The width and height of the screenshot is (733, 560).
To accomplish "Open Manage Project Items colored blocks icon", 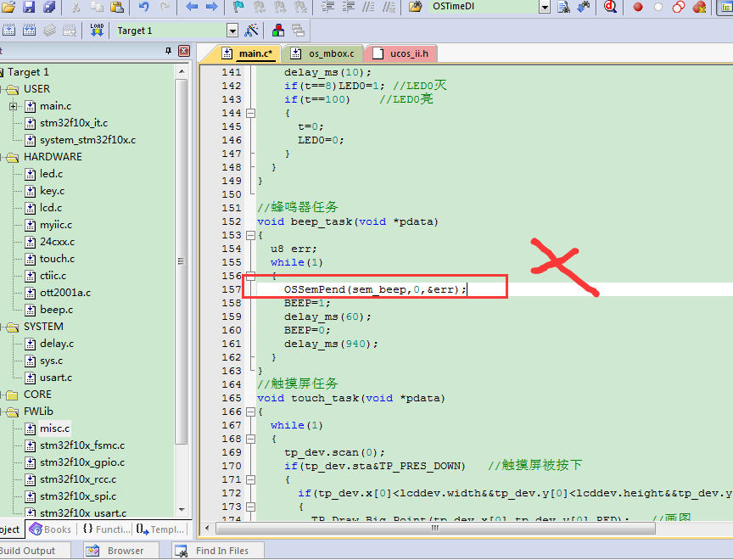I will coord(278,31).
